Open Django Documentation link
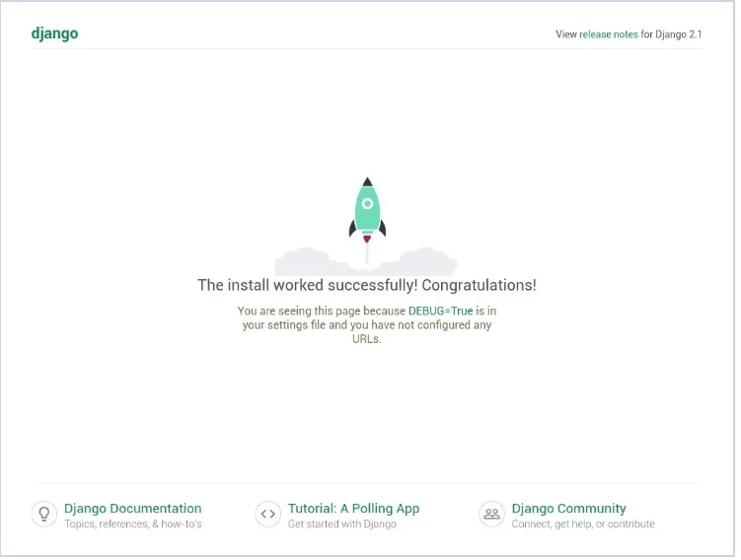The width and height of the screenshot is (741, 560). (133, 509)
